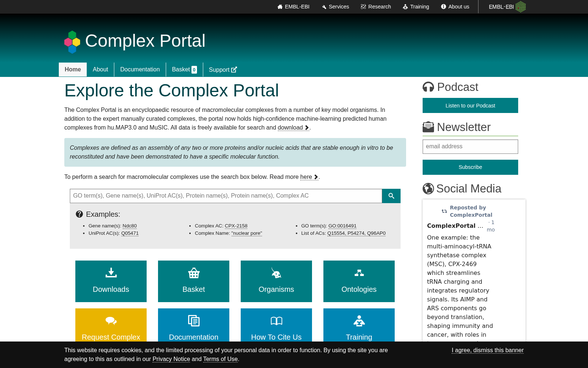Click the Complex Portal site title
This screenshot has width=588, height=368.
pyautogui.click(x=145, y=41)
